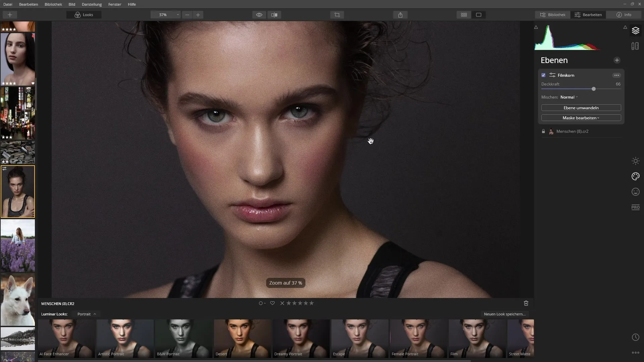Screen dimensions: 644x362
Task: Open the Canvas tools panel icon
Action: [x=635, y=46]
